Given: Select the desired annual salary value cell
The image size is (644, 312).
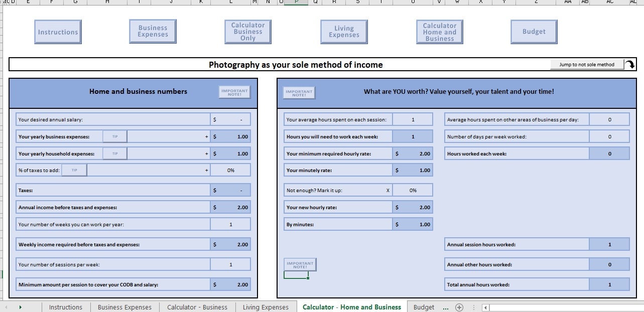Looking at the screenshot, I should tap(231, 119).
